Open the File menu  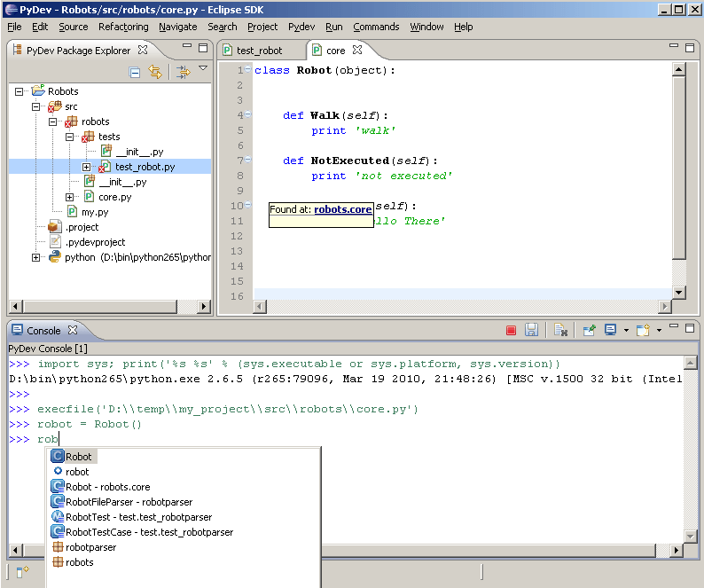pos(14,27)
